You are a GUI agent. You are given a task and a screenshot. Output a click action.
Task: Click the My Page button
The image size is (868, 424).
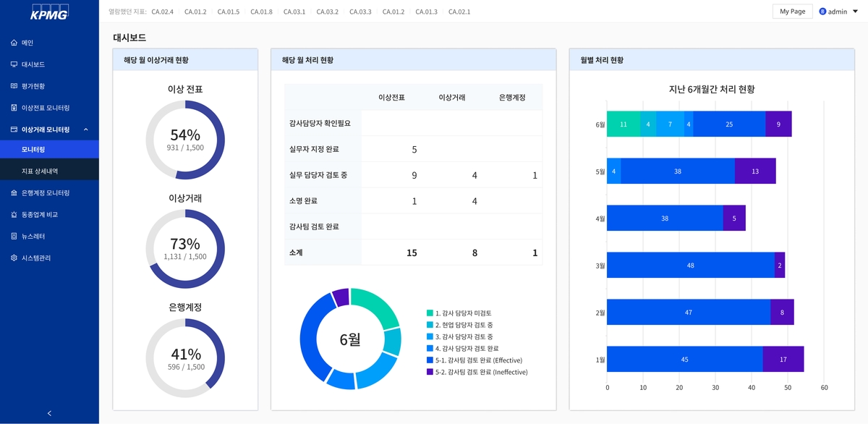(x=792, y=11)
